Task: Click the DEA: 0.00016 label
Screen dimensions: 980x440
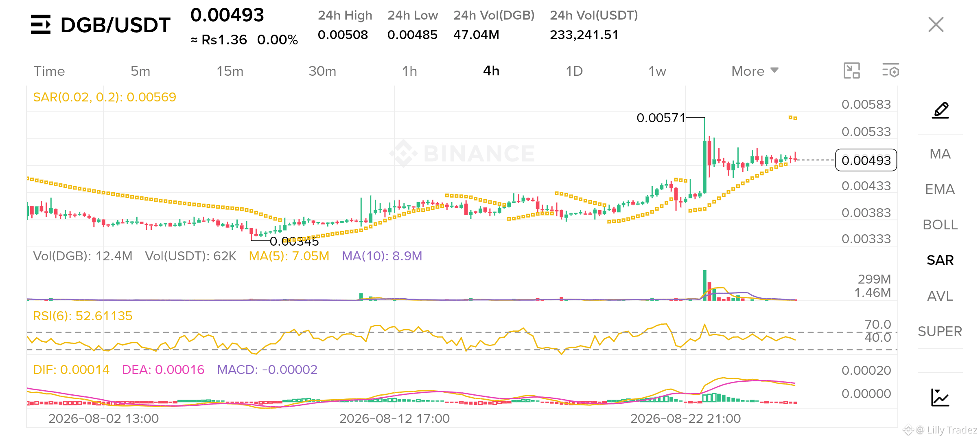Action: (x=163, y=370)
